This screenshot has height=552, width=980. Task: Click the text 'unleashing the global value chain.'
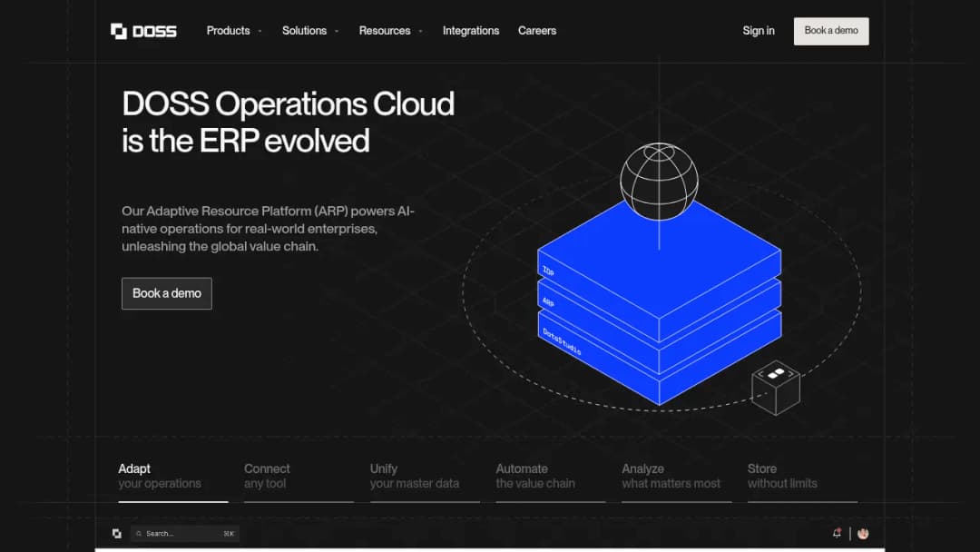(x=220, y=246)
